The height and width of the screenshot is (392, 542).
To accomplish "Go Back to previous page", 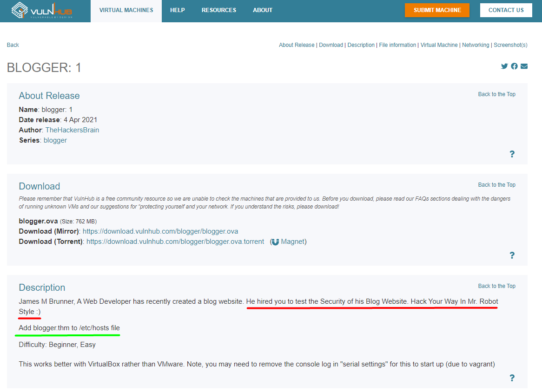I will click(13, 45).
